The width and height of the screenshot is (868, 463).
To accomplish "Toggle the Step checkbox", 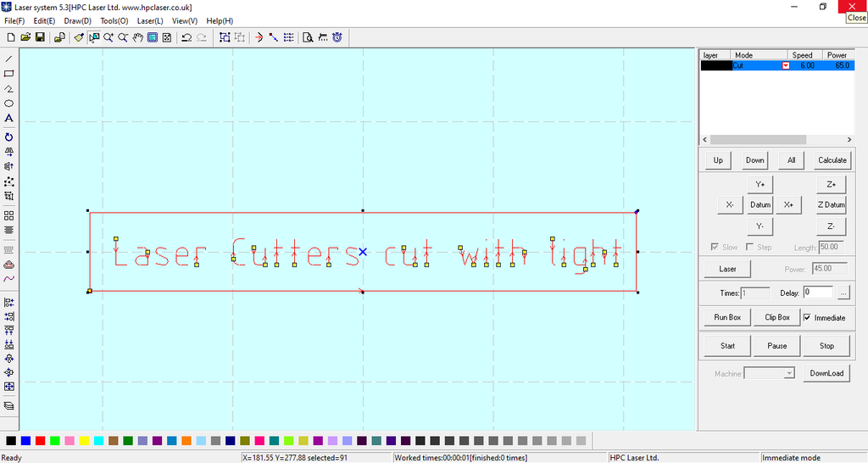I will pyautogui.click(x=749, y=247).
